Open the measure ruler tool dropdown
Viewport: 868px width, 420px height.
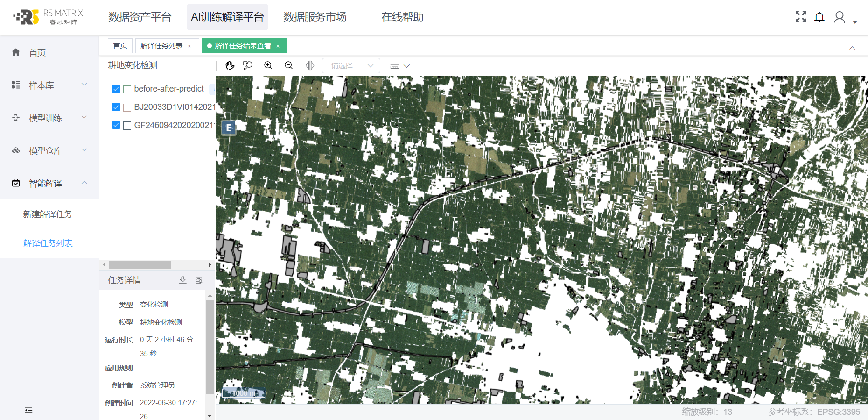pos(400,66)
